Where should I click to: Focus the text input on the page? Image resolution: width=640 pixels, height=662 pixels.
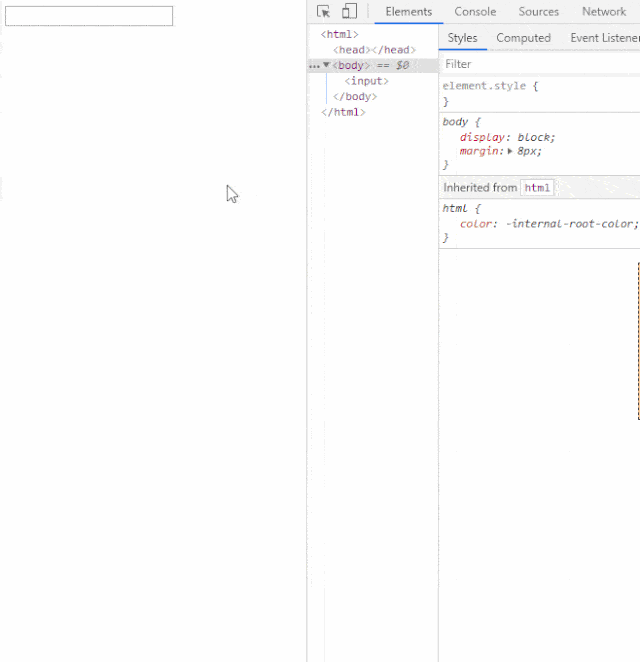click(89, 16)
